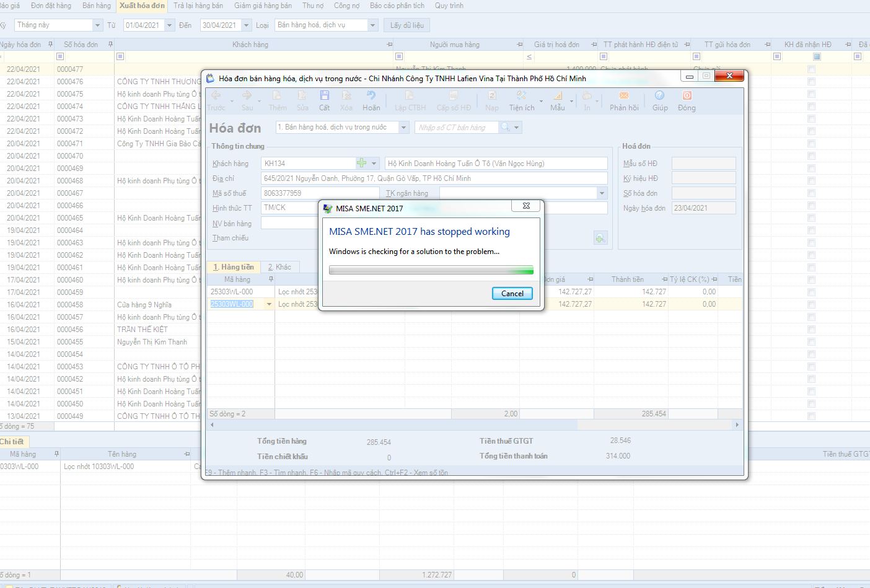The height and width of the screenshot is (588, 870).
Task: Switch to Báo cáo phân tích tab
Action: tap(397, 6)
